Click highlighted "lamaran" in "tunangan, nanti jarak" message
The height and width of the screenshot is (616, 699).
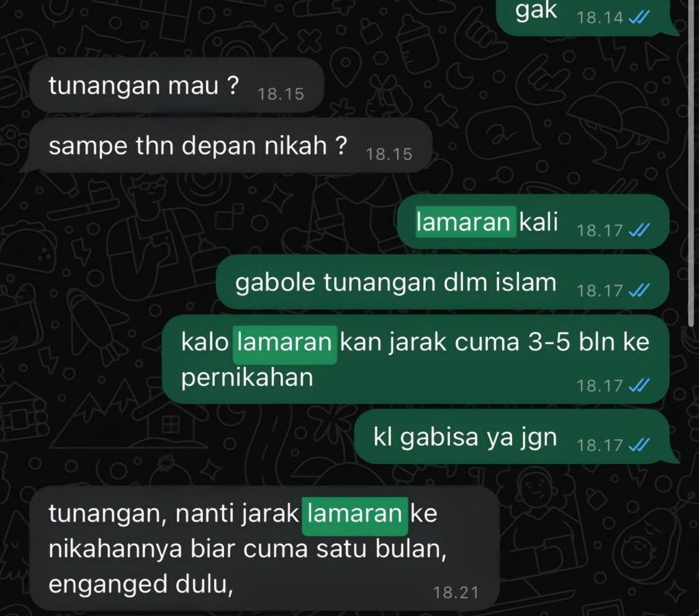click(355, 513)
